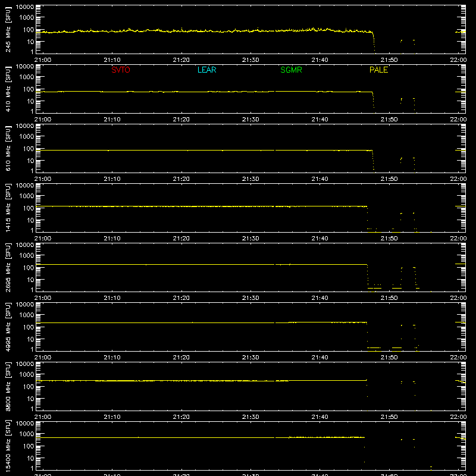Click the yellow PALE station label

click(x=378, y=70)
